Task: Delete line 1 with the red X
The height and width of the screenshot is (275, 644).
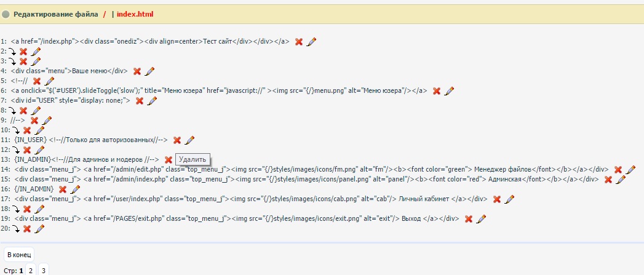Action: (299, 41)
